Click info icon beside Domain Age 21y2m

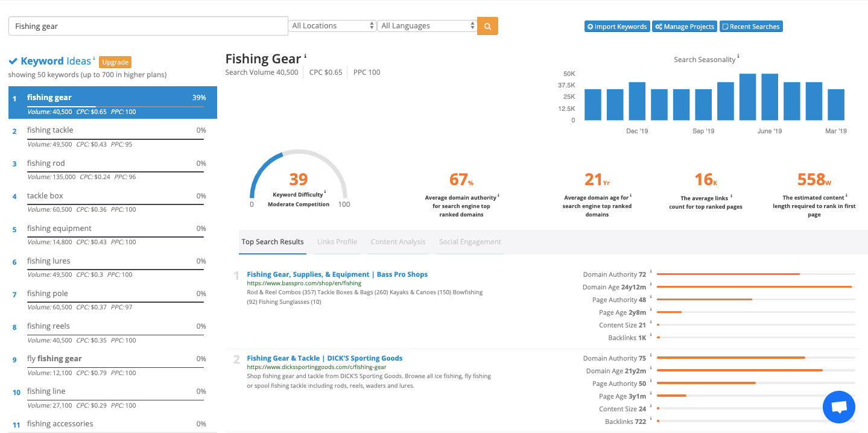click(651, 369)
